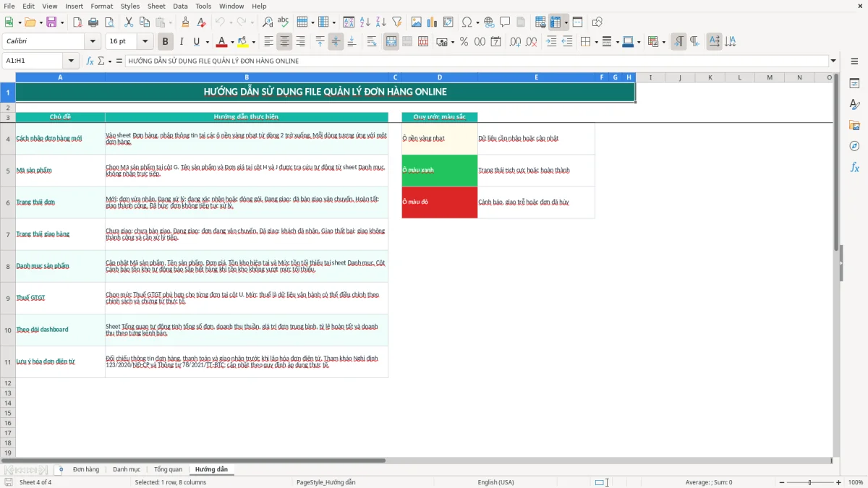Open the Data menu
This screenshot has width=868, height=488.
180,6
